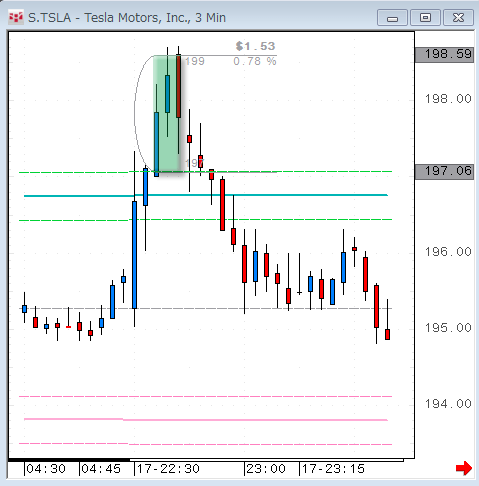Click the 04:30 time axis label

(46, 469)
